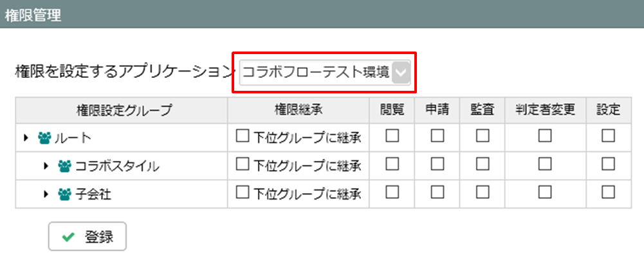The width and height of the screenshot is (644, 264).
Task: Select the ルート tree item label
Action: pyautogui.click(x=73, y=138)
